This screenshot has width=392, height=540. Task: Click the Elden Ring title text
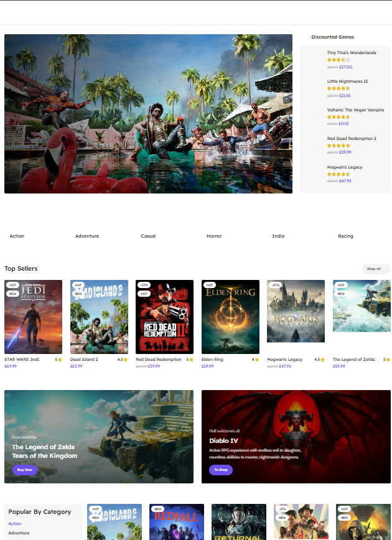click(x=212, y=359)
